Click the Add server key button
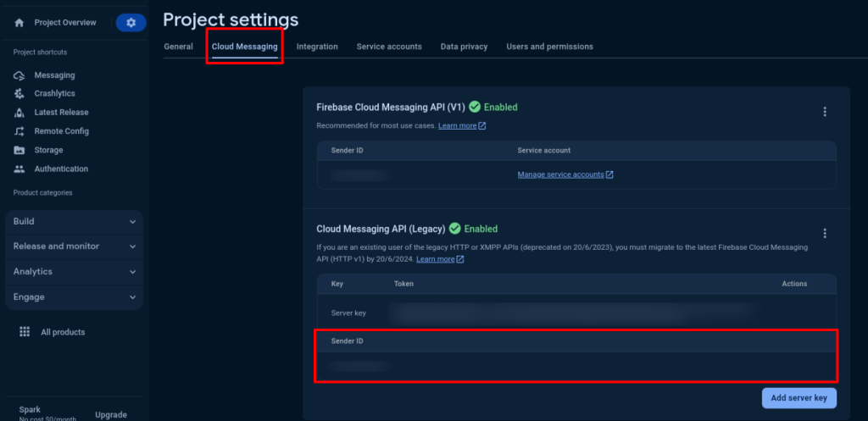The image size is (868, 421). [799, 398]
